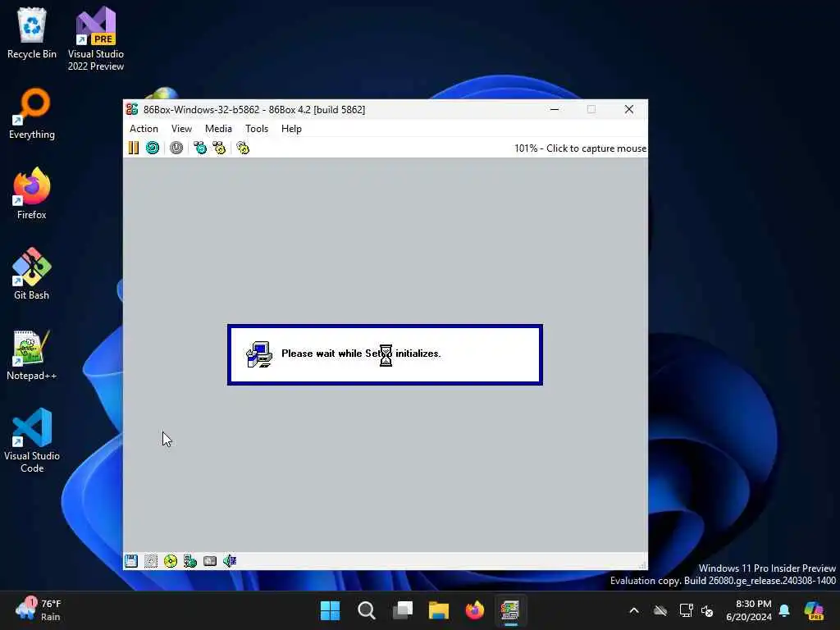840x630 pixels.
Task: Open File Explorer from the taskbar
Action: coord(439,610)
